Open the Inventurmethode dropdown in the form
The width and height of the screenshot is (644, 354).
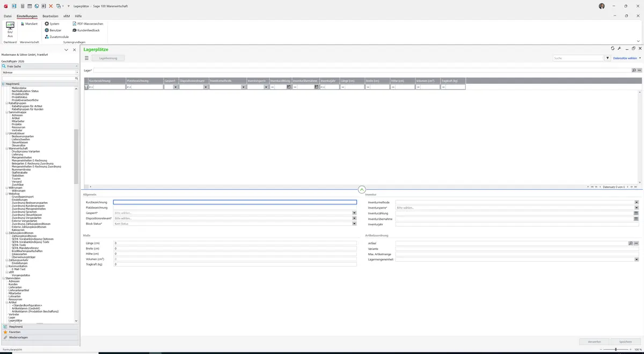(636, 202)
